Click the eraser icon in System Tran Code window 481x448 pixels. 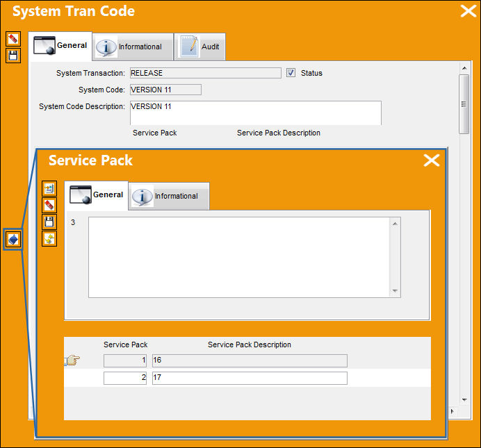tap(13, 39)
